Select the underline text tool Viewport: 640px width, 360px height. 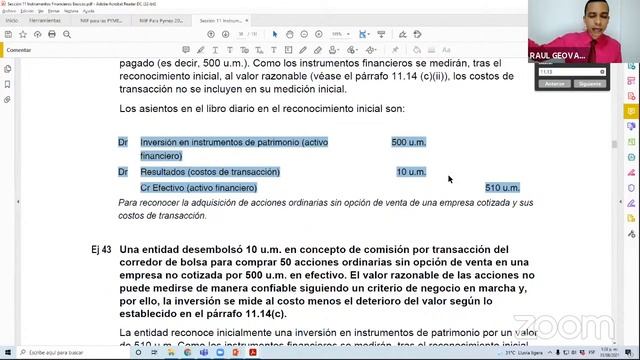click(215, 50)
